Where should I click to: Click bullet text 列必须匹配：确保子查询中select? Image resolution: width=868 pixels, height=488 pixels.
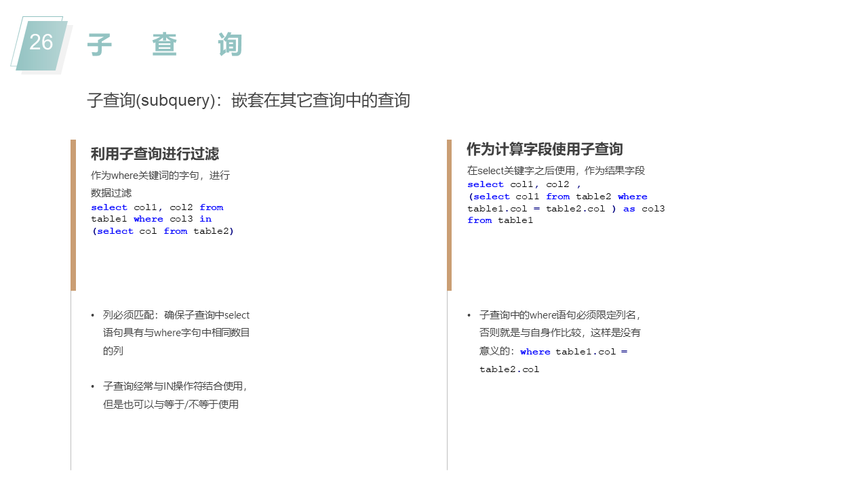click(x=176, y=315)
